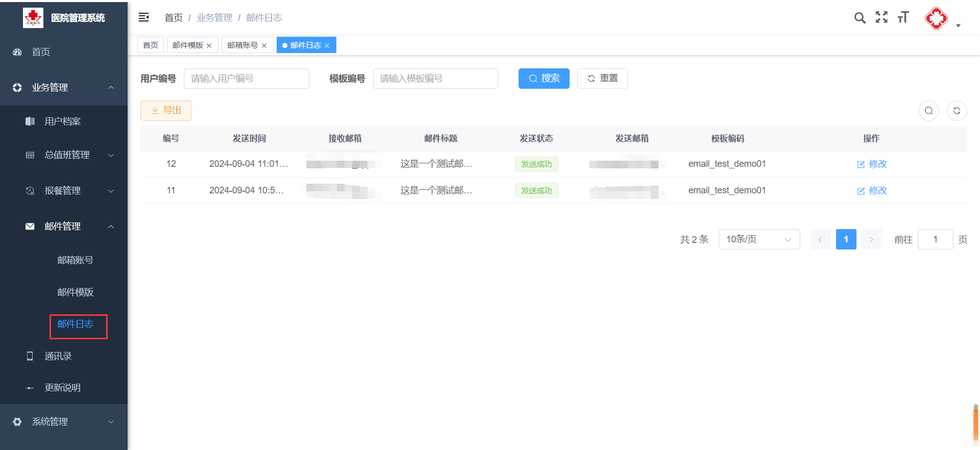The width and height of the screenshot is (980, 450).
Task: Expand the 系统管理 sidebar section
Action: coord(64,422)
